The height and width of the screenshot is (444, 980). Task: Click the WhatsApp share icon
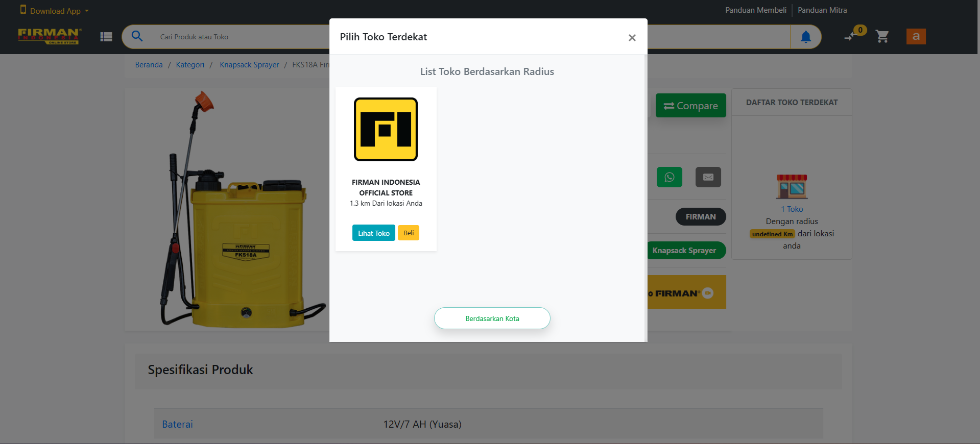[x=669, y=177]
